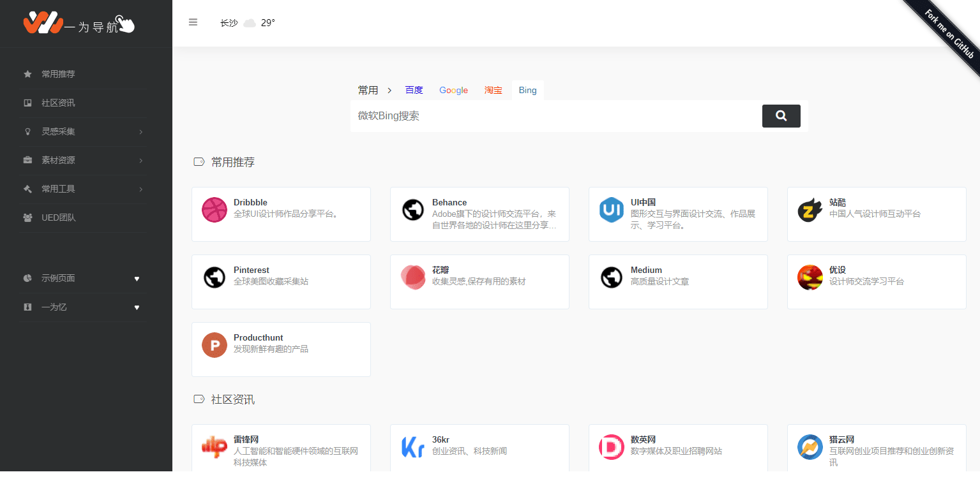This screenshot has width=980, height=486.
Task: Select the Bing search tab
Action: 528,91
